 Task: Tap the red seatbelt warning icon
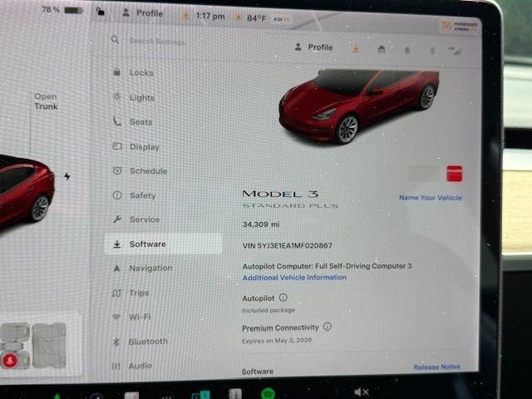pyautogui.click(x=10, y=361)
